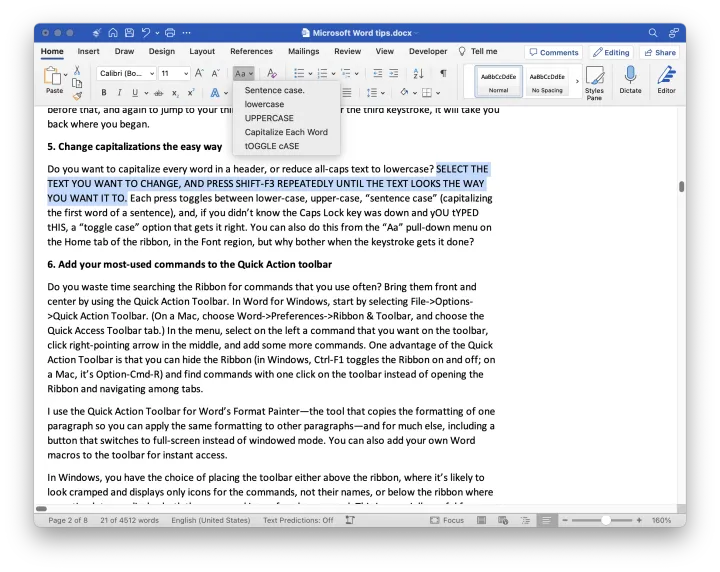Click the Clear Formatting icon
720x572 pixels.
coord(271,73)
